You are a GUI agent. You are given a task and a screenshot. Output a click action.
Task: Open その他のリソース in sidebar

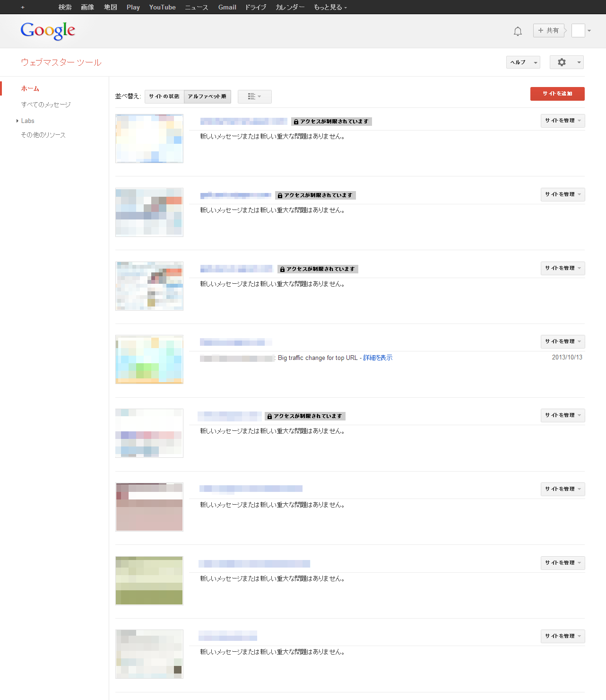(43, 135)
